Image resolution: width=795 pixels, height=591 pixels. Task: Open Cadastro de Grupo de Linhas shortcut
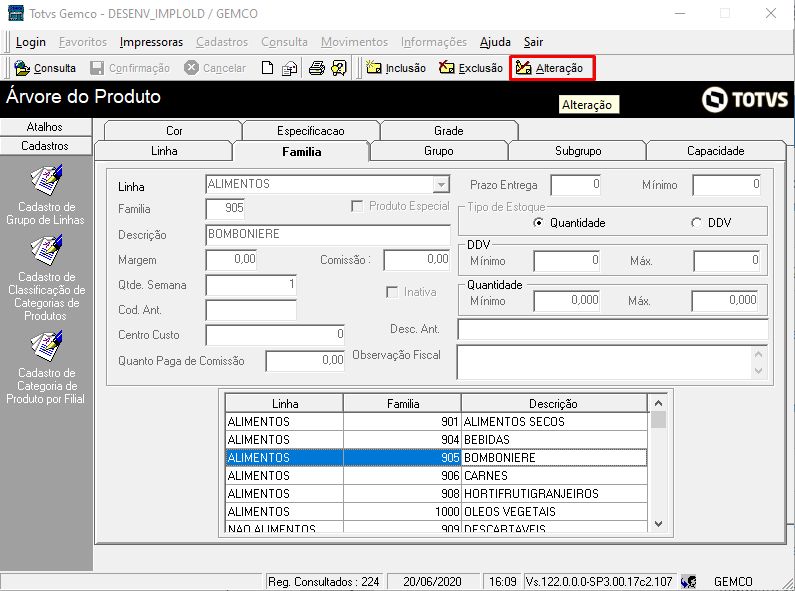coord(46,195)
